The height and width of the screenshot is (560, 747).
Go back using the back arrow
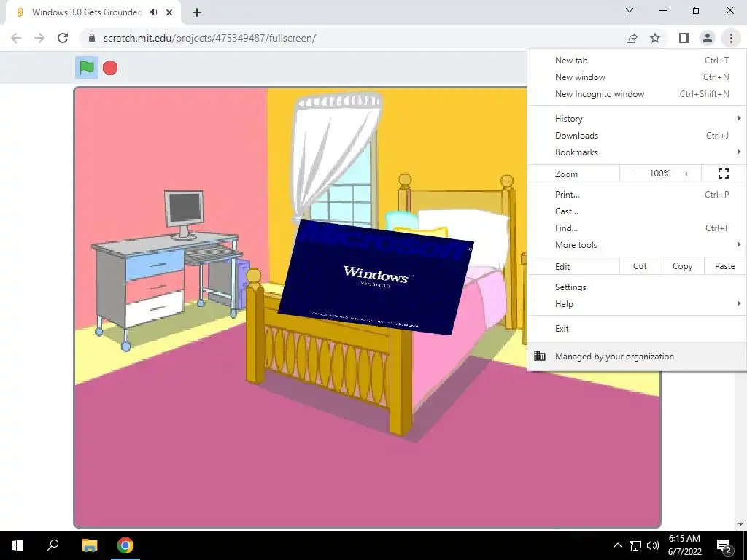point(16,38)
